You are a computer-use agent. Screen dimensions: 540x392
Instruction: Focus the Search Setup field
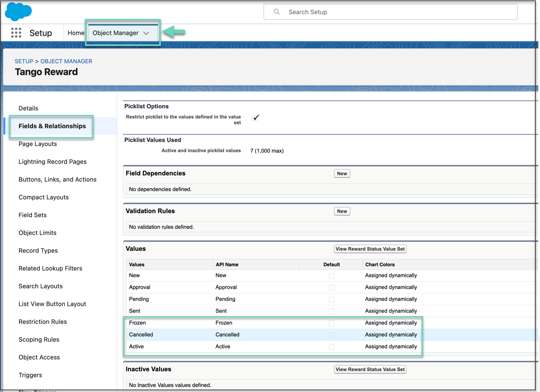click(x=390, y=12)
